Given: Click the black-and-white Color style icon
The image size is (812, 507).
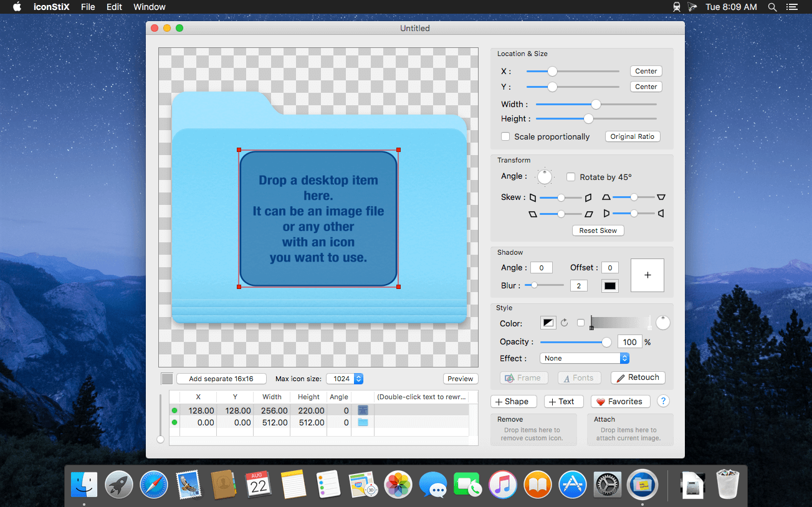Looking at the screenshot, I should [548, 323].
